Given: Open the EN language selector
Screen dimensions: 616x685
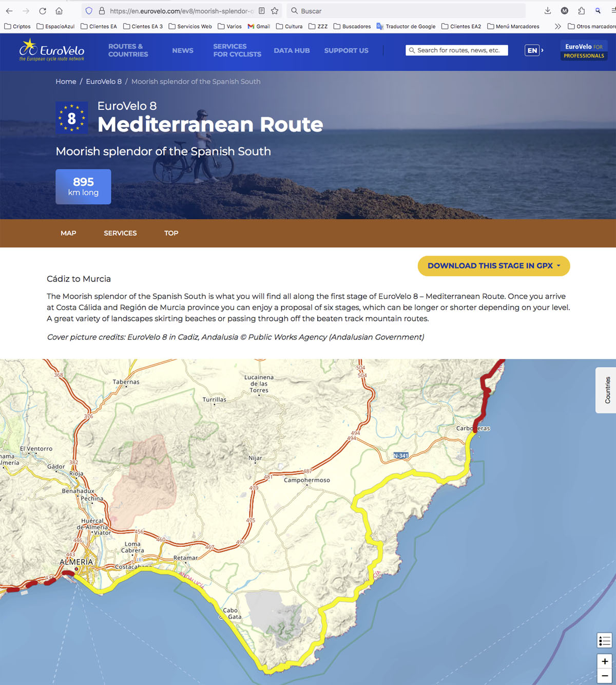Looking at the screenshot, I should click(533, 50).
